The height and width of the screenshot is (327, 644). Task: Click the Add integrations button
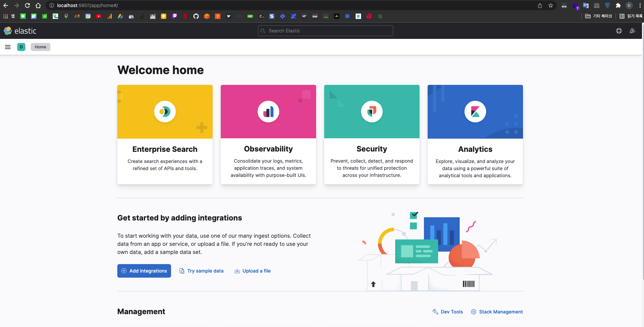tap(144, 271)
